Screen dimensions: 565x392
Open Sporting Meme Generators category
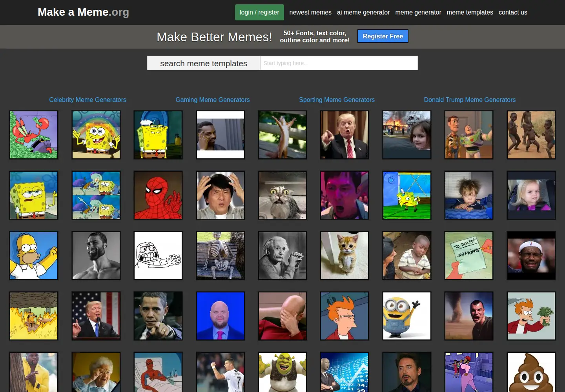pos(337,100)
